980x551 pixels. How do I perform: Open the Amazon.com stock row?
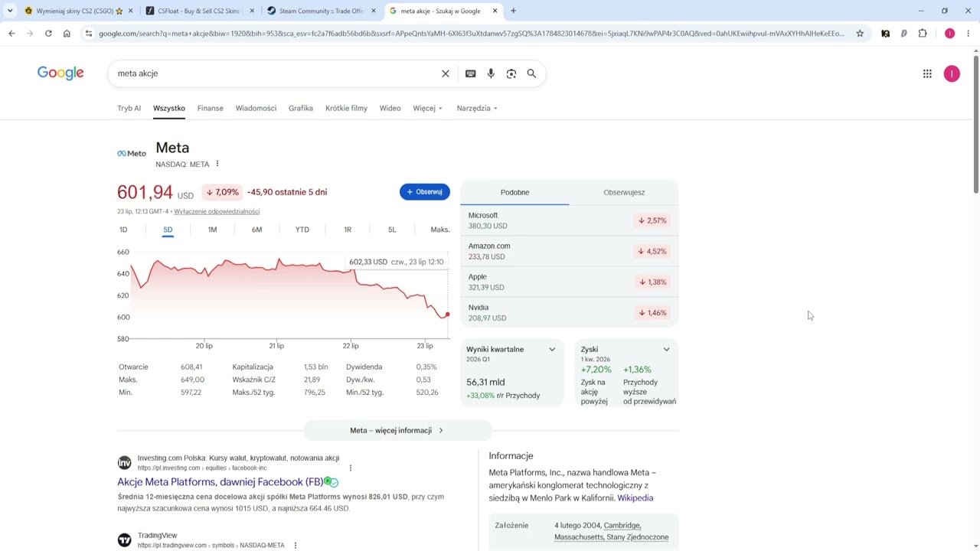pyautogui.click(x=569, y=251)
